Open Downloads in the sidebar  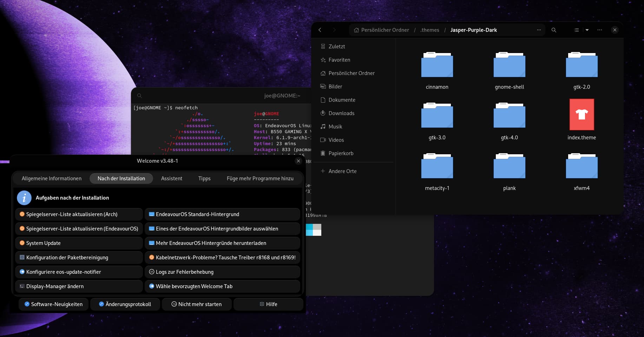coord(353,113)
